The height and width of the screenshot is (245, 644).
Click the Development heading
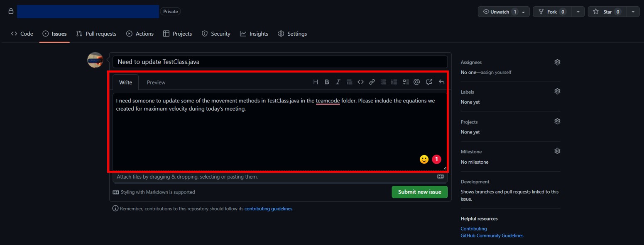475,182
